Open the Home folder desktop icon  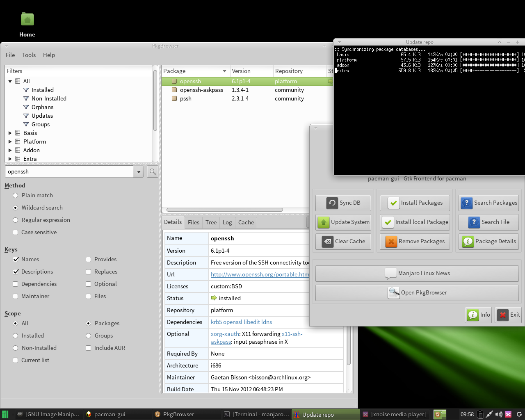pyautogui.click(x=27, y=25)
